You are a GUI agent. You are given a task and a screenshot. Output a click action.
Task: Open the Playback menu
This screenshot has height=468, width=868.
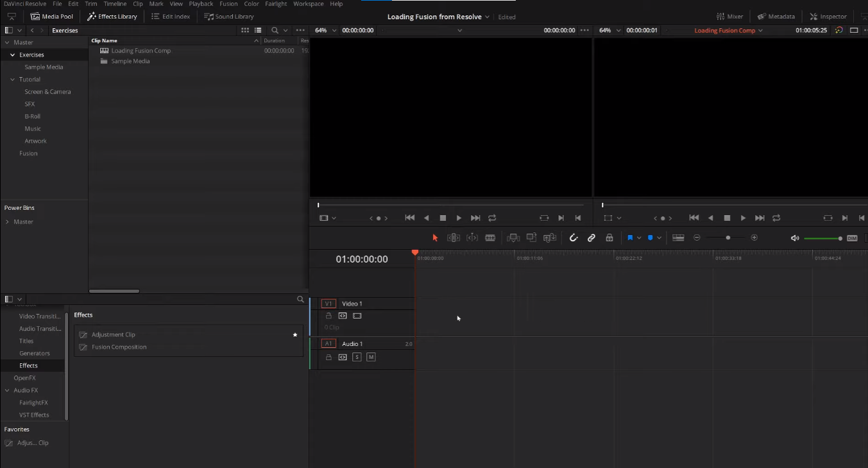click(x=200, y=4)
